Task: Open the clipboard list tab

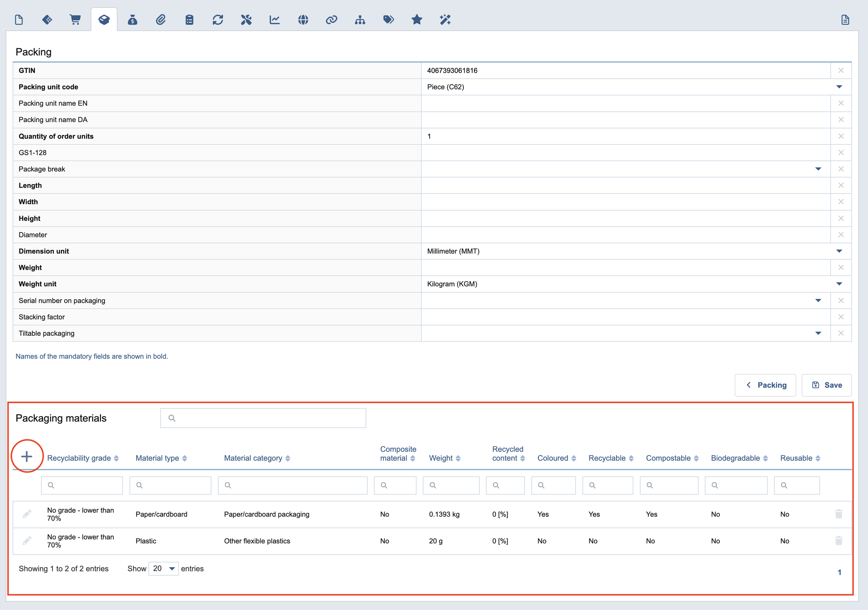Action: tap(190, 20)
